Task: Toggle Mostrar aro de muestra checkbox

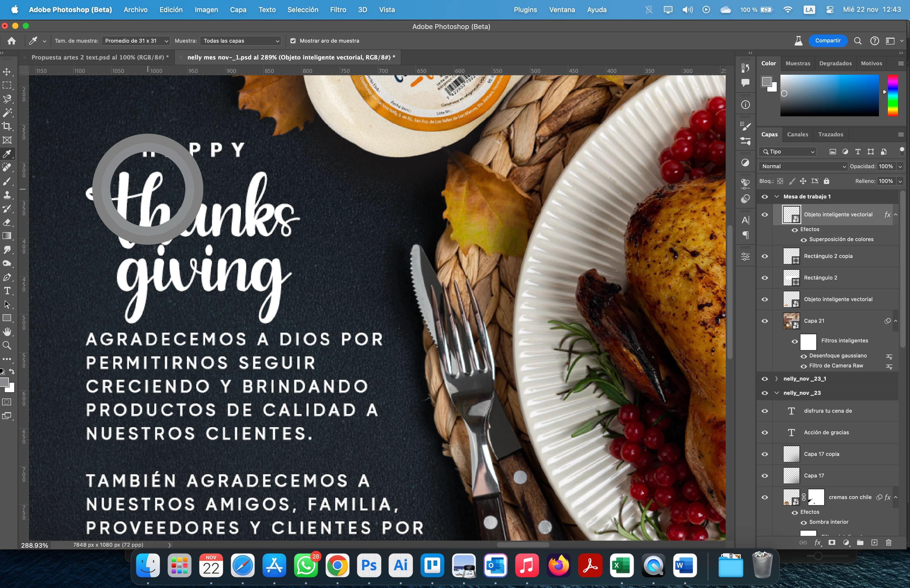Action: point(293,41)
